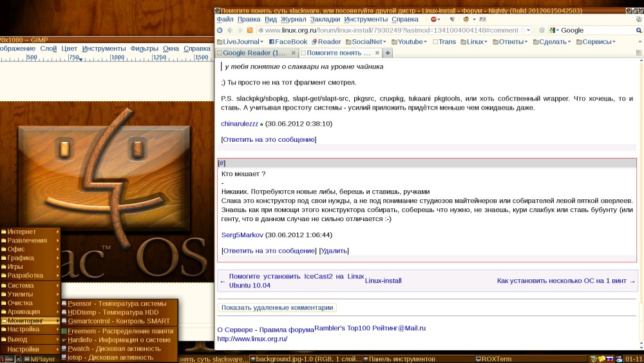Launch Freemem memory distribution entry
This screenshot has width=644, height=363.
120,331
